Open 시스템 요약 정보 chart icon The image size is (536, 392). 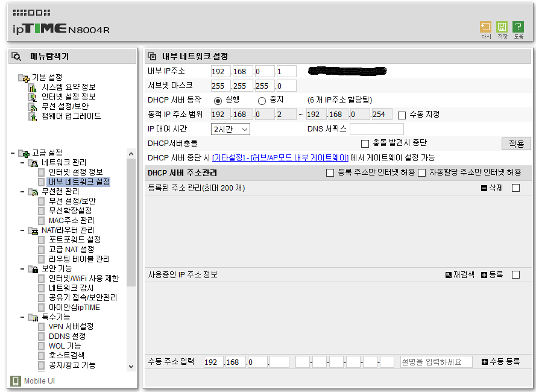point(33,87)
